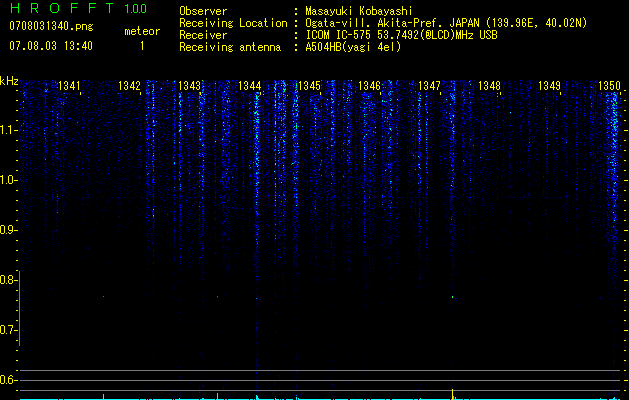Click the 1343 time marker label
The width and height of the screenshot is (629, 400).
tap(189, 86)
